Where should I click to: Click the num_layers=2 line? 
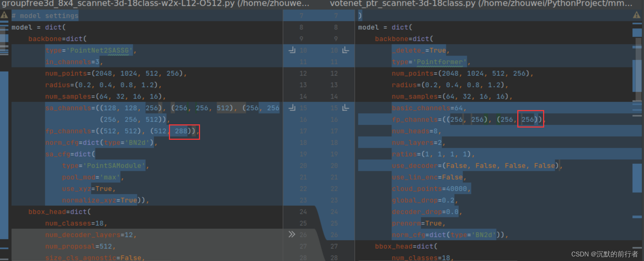pos(419,143)
